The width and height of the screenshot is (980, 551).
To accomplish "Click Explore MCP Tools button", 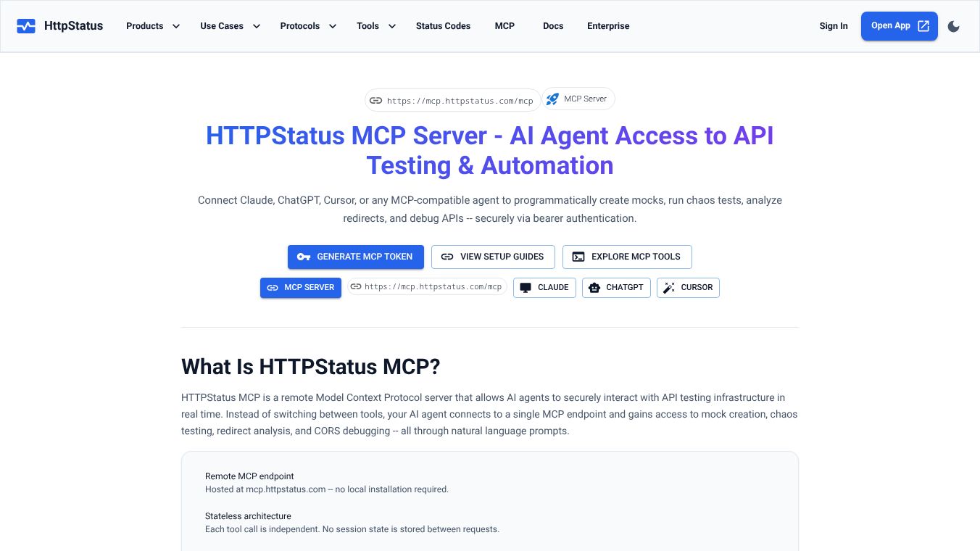I will coord(627,257).
